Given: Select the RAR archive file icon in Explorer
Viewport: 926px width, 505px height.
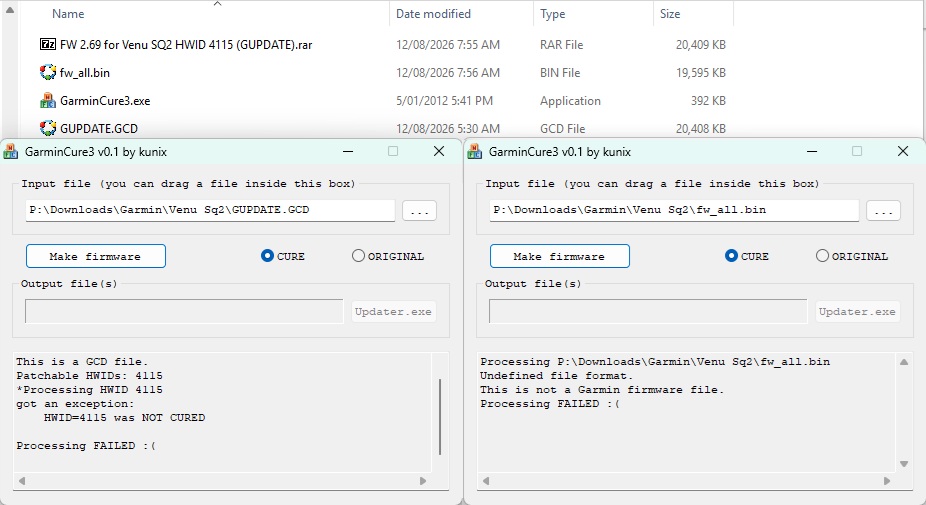Looking at the screenshot, I should pos(48,44).
